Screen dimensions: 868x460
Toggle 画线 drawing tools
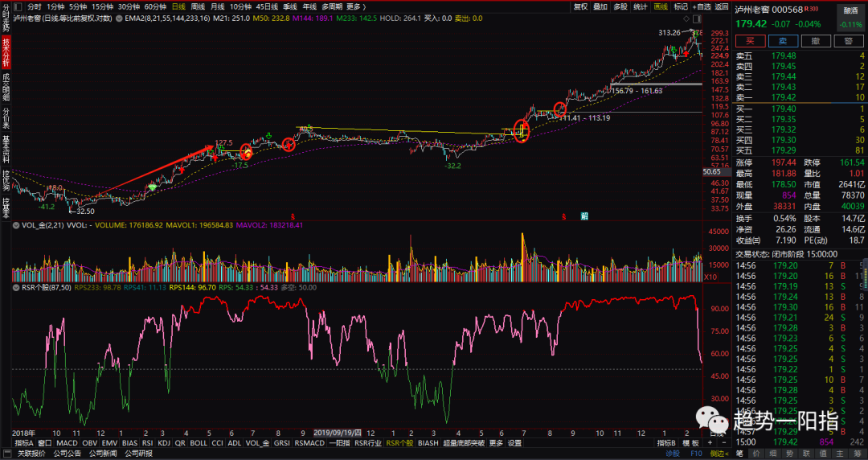[661, 6]
